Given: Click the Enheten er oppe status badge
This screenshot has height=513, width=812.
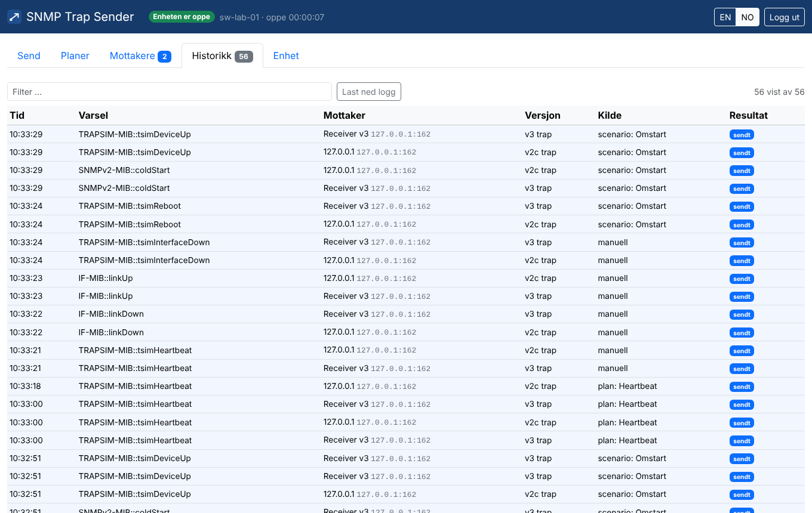Looking at the screenshot, I should point(182,17).
